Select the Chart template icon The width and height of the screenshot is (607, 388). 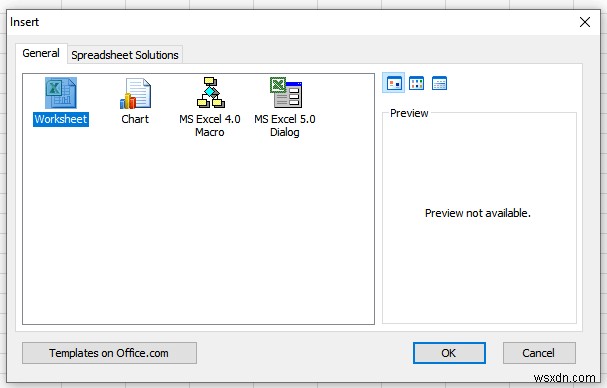pos(135,93)
